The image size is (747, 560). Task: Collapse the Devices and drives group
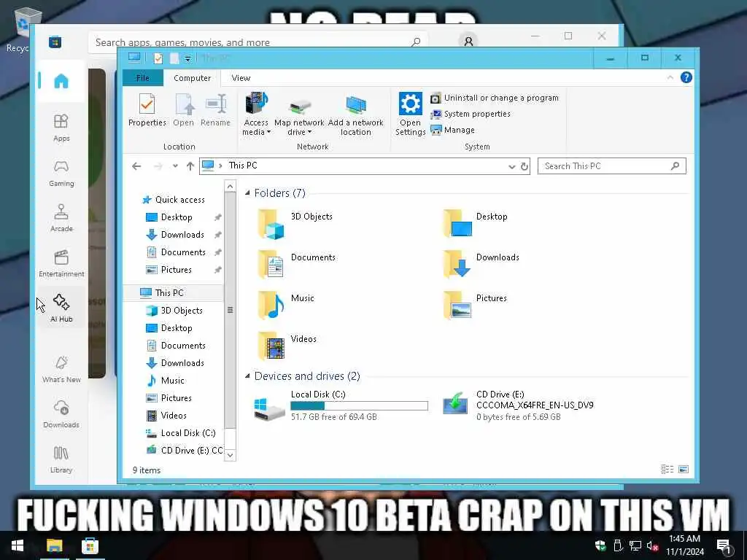click(247, 376)
